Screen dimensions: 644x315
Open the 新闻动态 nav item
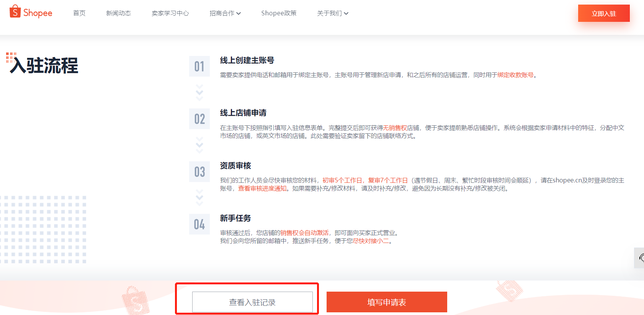point(118,13)
